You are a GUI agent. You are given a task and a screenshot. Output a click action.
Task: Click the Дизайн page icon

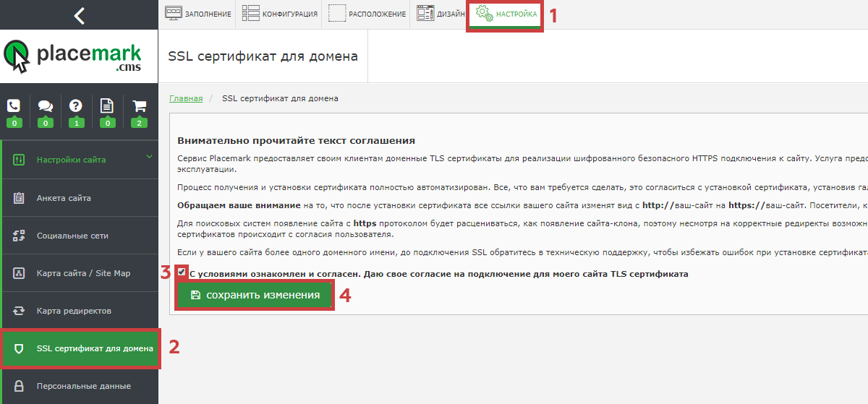[x=425, y=14]
